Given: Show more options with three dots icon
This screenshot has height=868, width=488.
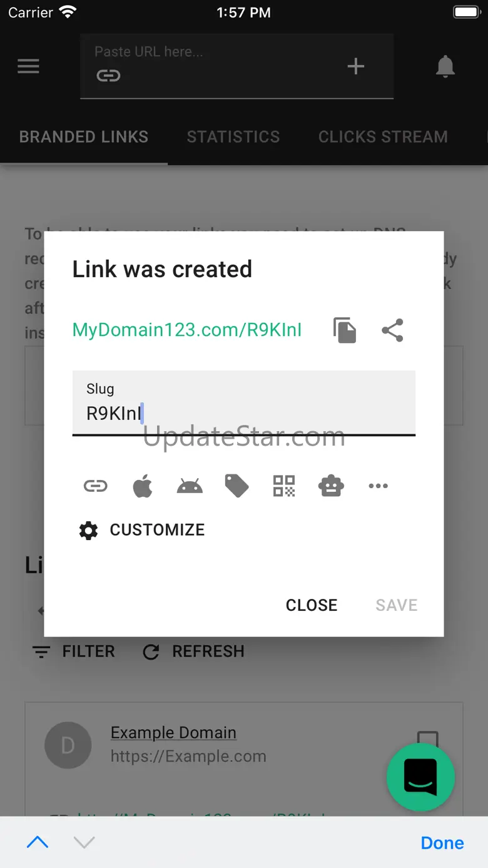Looking at the screenshot, I should point(378,486).
